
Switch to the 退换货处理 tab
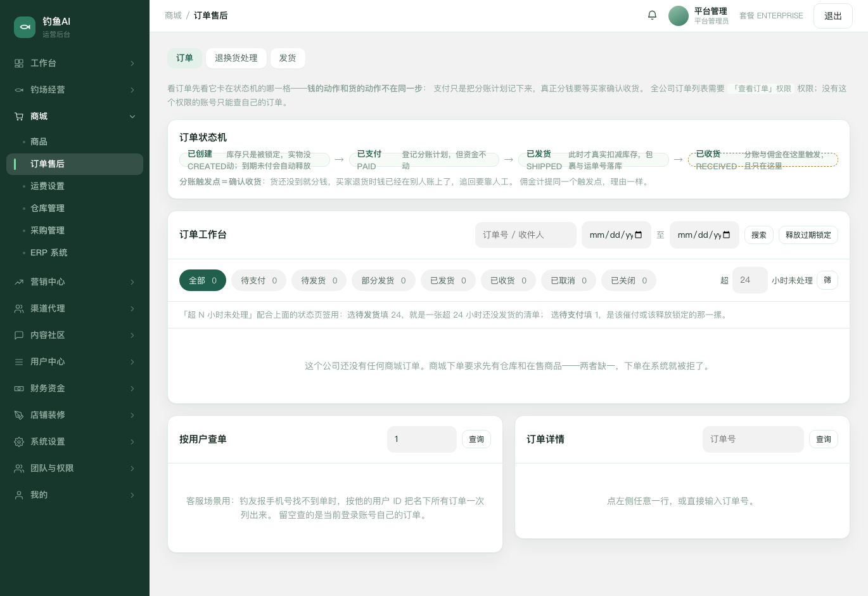236,58
